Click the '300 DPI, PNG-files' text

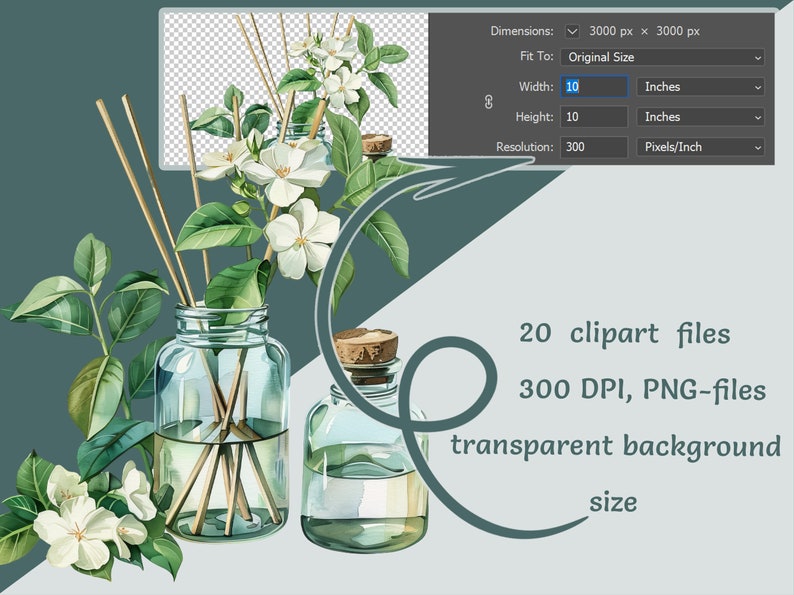click(x=643, y=390)
